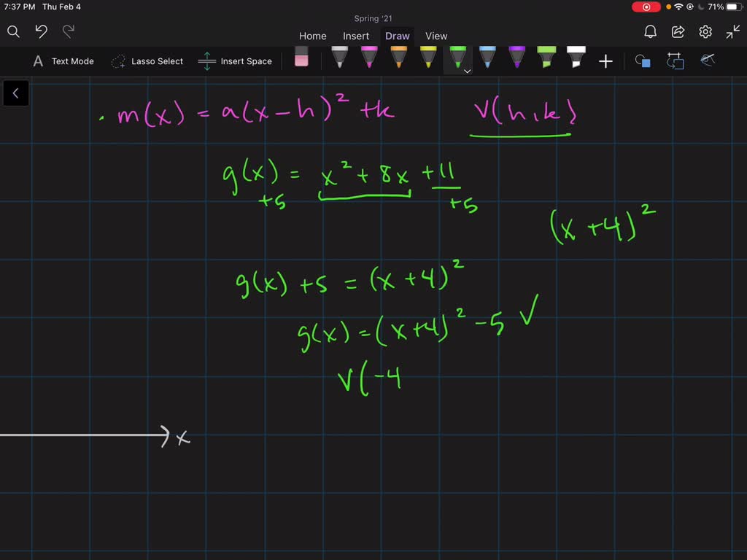The image size is (747, 560).
Task: Pick the pink pen from the toolbar
Action: 368,60
